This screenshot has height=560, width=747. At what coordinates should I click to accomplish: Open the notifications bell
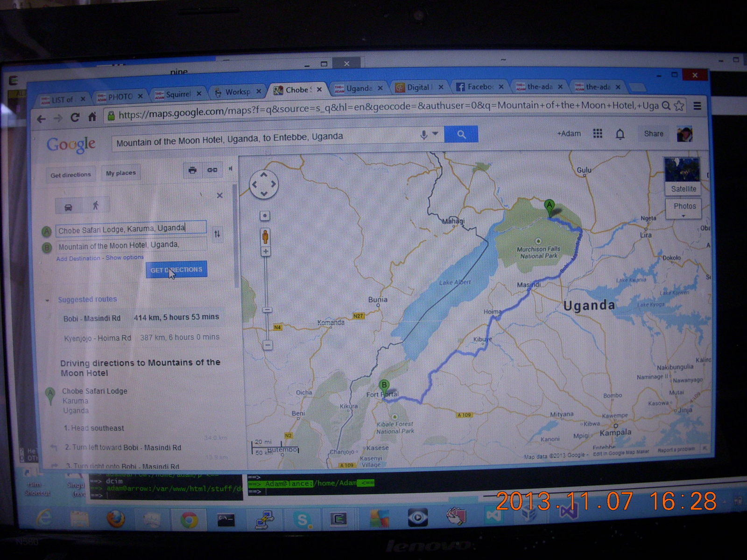620,134
